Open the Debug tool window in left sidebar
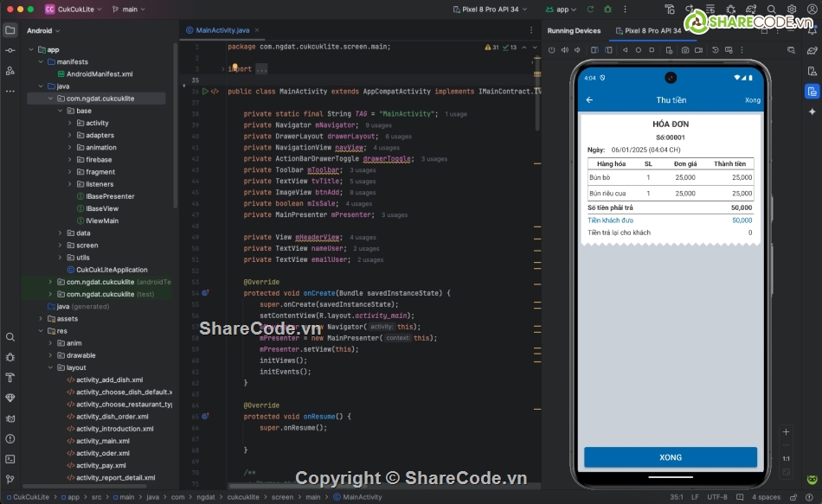The height and width of the screenshot is (504, 822). (x=10, y=357)
